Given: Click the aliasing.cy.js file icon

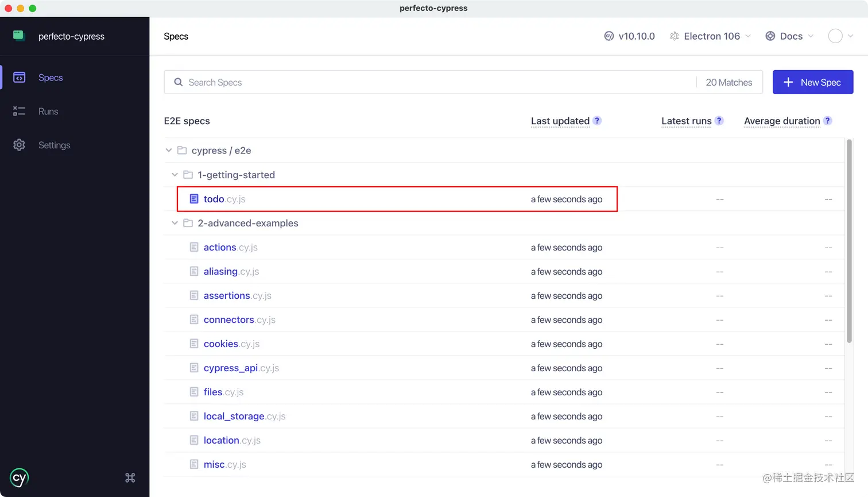Looking at the screenshot, I should (x=194, y=271).
